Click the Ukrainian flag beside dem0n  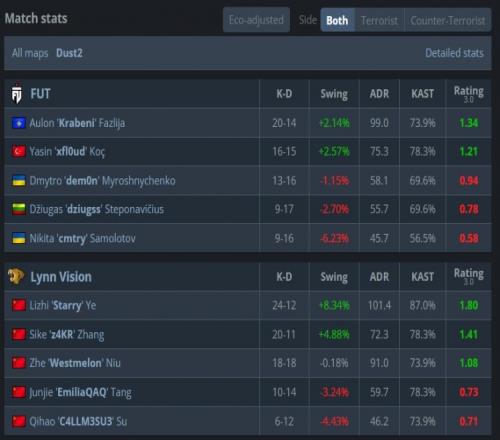click(x=19, y=180)
